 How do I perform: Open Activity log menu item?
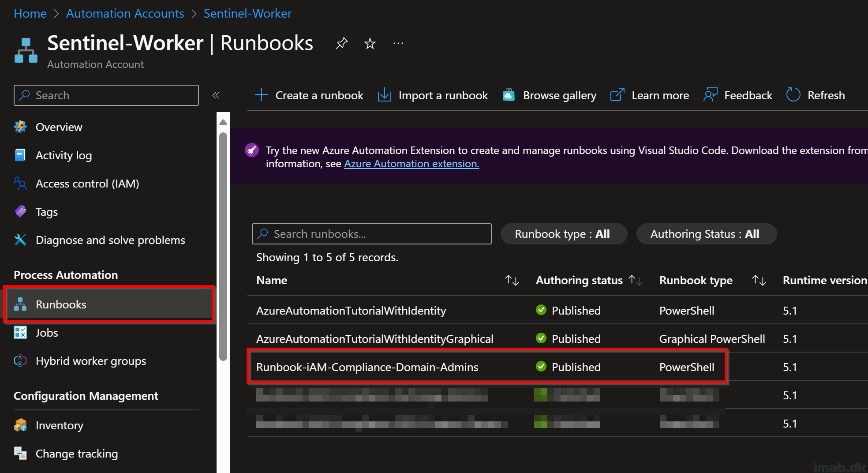tap(64, 155)
